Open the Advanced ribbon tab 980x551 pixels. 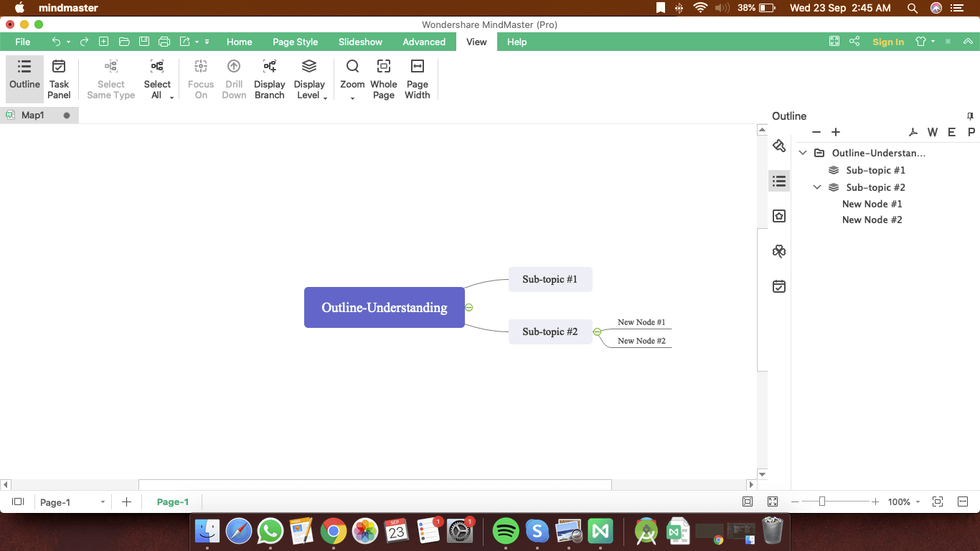[x=424, y=42]
